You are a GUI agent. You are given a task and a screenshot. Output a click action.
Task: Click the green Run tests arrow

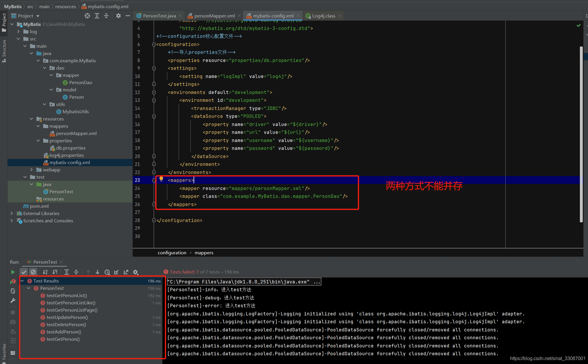point(13,272)
